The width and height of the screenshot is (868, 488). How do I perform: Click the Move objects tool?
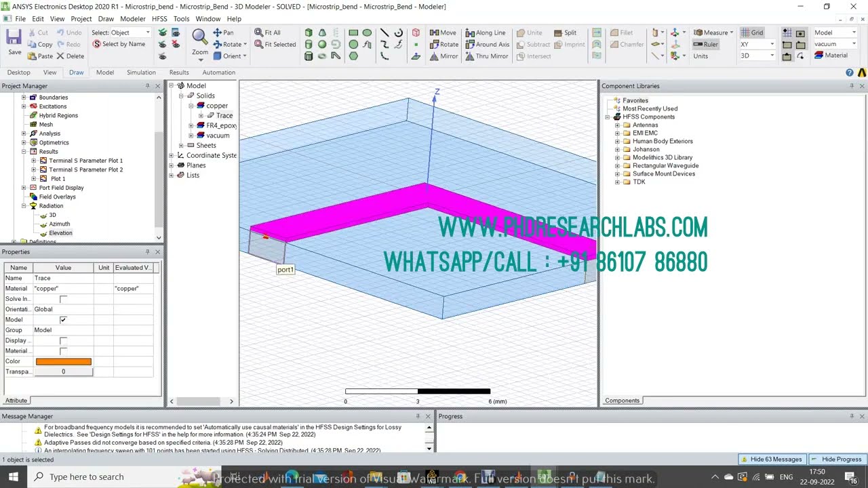(x=443, y=33)
